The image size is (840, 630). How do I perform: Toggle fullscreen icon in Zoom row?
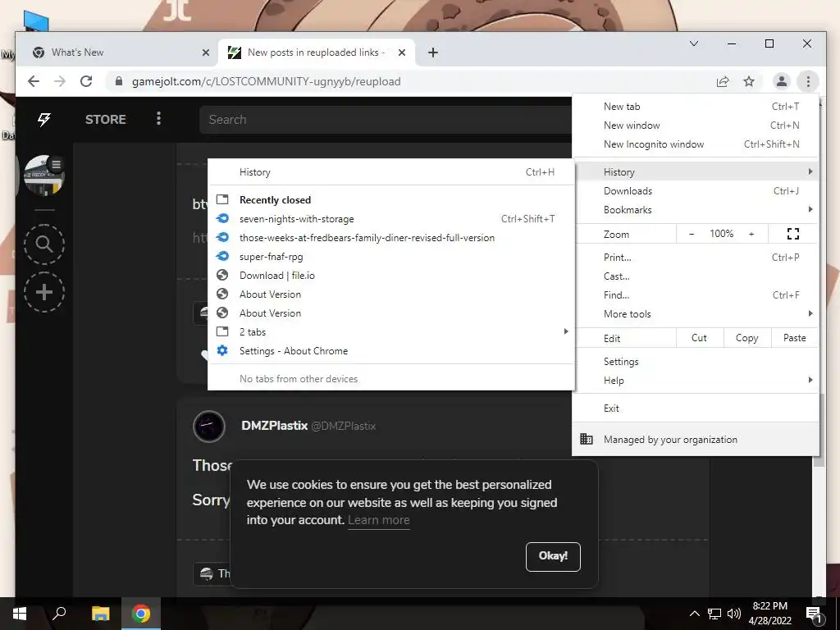(x=793, y=234)
